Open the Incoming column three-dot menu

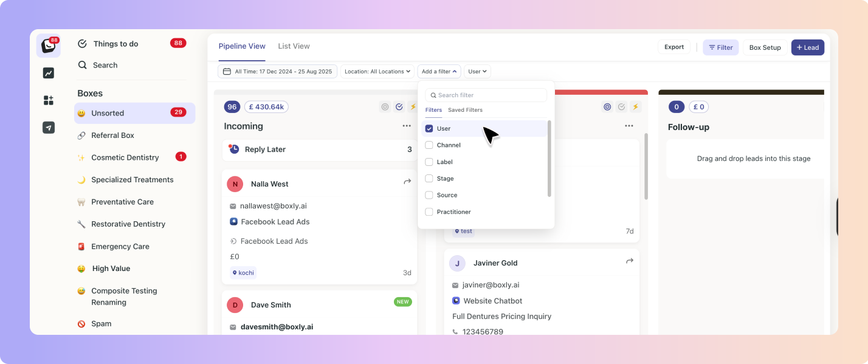(x=407, y=126)
